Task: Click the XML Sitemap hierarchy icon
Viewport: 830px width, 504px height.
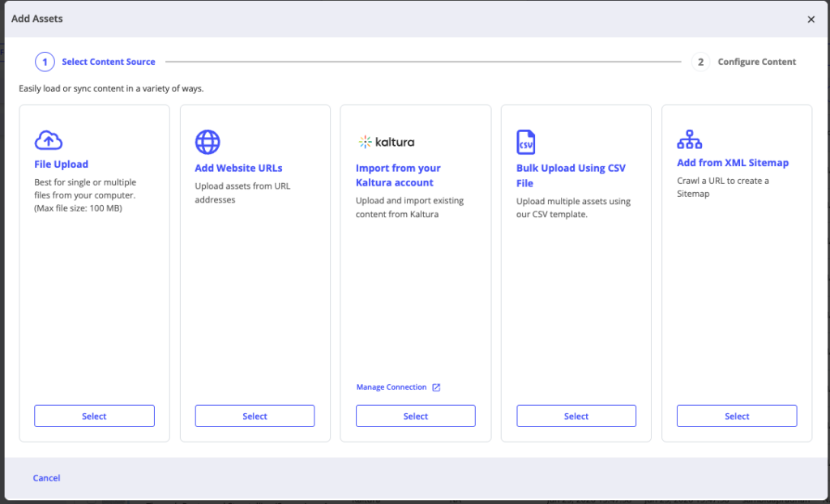Action: pos(689,139)
